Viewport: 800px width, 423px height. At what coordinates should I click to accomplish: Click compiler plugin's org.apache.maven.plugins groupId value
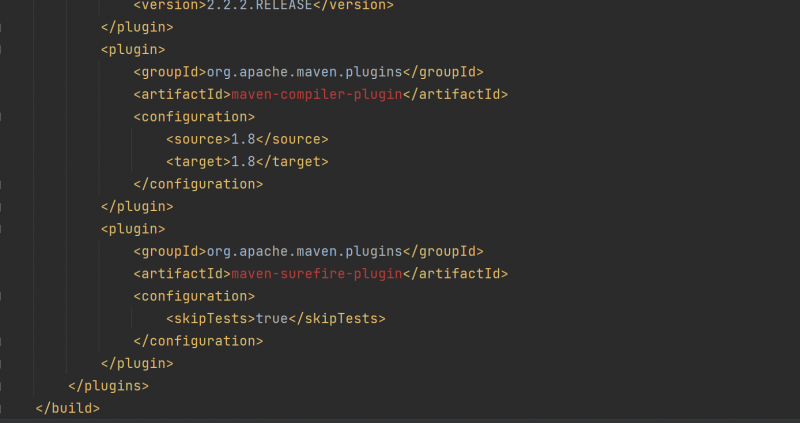(x=304, y=72)
